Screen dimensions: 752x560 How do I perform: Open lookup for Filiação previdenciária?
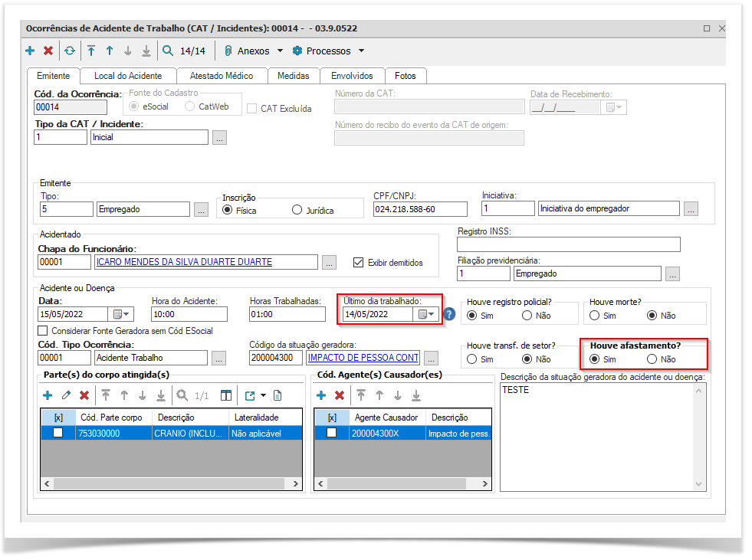point(672,273)
